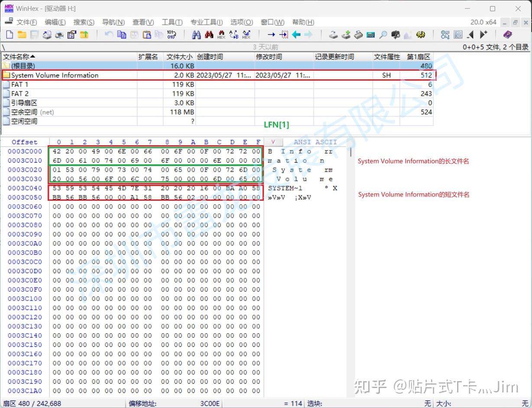Click the hex editor vertical scrollbar

[351, 152]
